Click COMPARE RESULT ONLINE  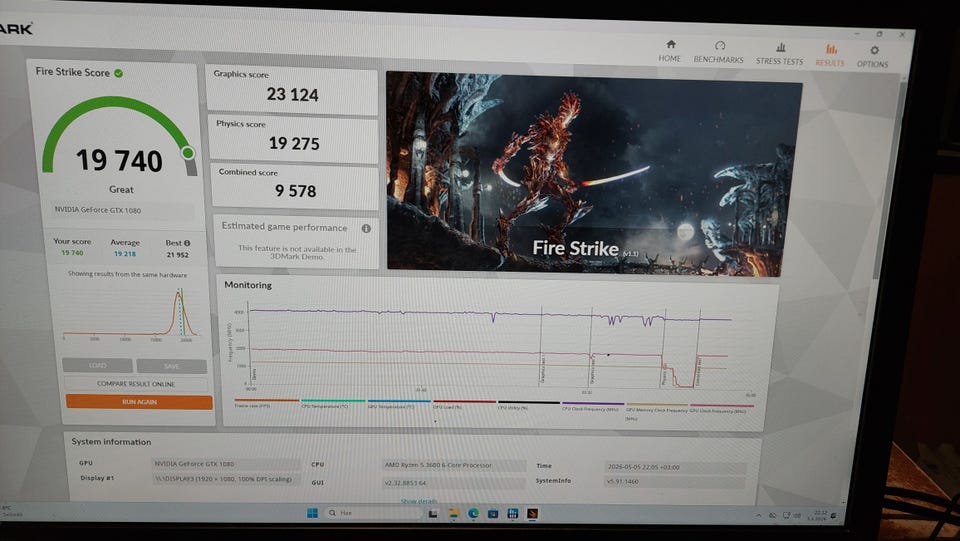(x=136, y=384)
